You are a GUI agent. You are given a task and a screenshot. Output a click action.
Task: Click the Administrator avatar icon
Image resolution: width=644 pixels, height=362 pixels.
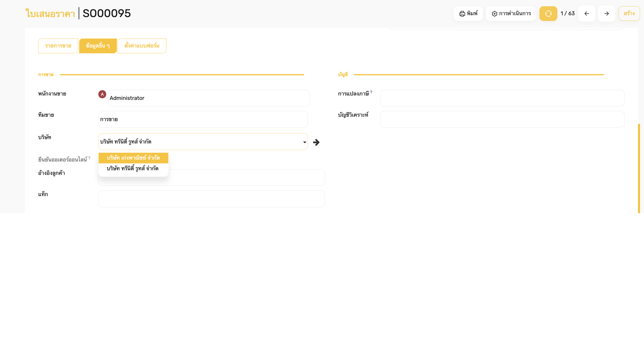click(102, 94)
